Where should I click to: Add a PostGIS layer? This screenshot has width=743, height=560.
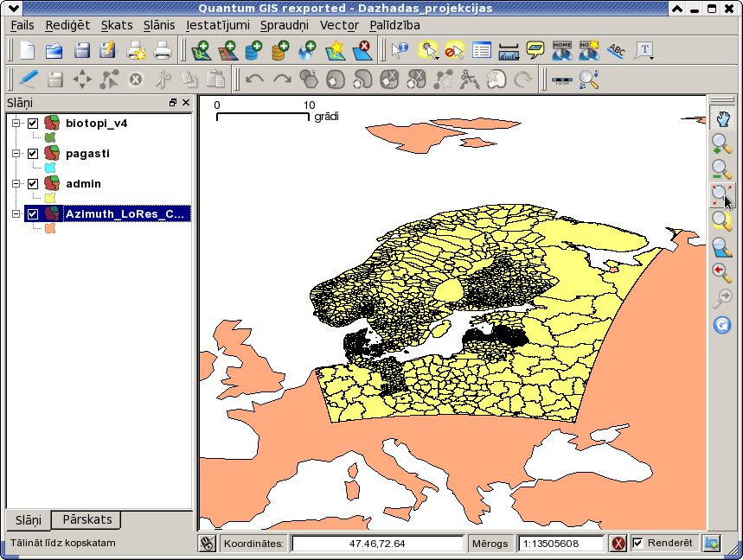[254, 50]
